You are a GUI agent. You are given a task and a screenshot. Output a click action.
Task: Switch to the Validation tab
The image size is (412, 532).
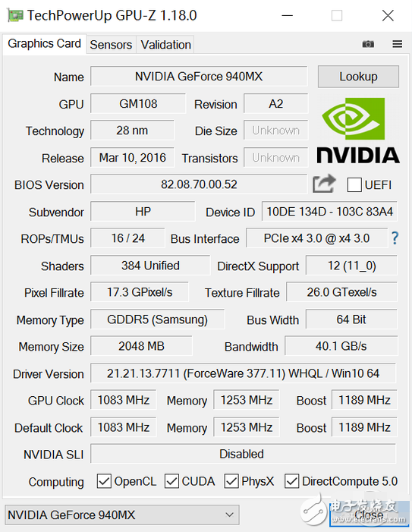pyautogui.click(x=166, y=45)
